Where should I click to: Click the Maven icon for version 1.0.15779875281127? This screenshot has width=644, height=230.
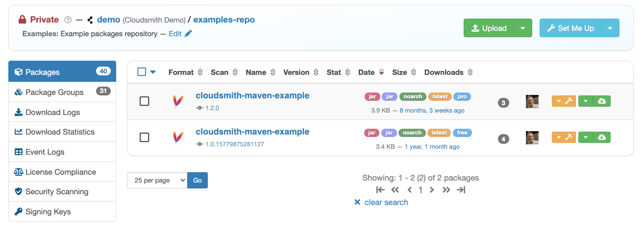pos(178,138)
